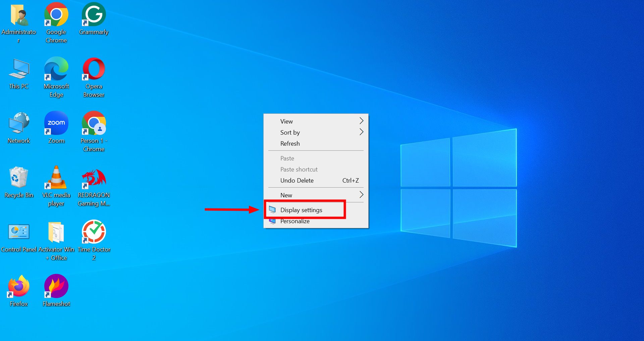Open the Administrator user folder
Screen dimensions: 644x341
coord(19,15)
